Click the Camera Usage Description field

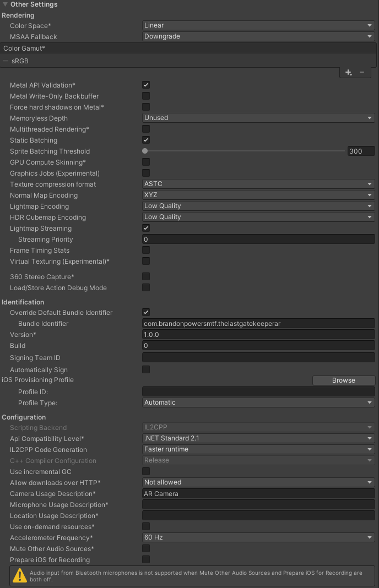[x=258, y=494]
